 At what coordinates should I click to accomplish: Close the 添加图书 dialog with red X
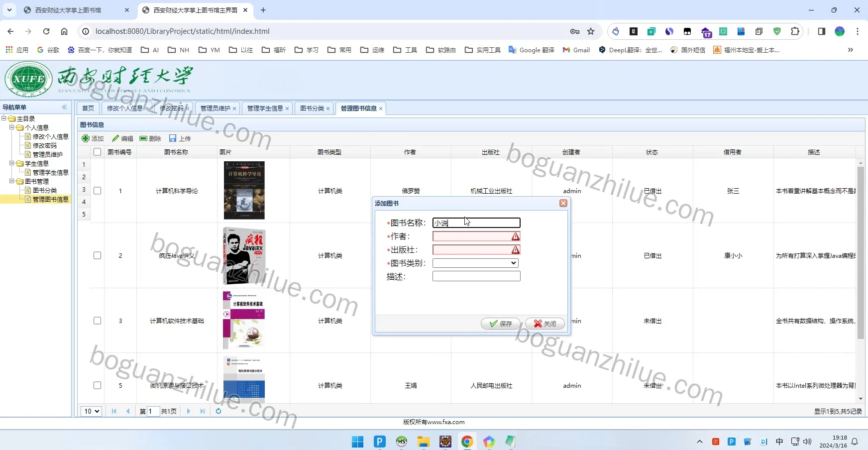(563, 203)
